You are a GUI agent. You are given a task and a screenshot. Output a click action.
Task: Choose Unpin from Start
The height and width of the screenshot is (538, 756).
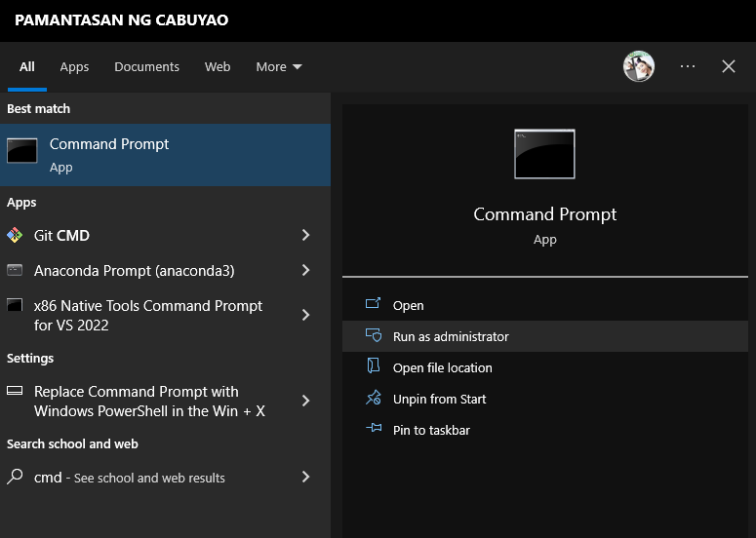click(x=545, y=399)
